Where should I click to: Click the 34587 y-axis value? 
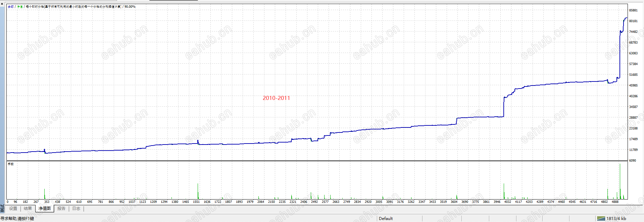633,107
